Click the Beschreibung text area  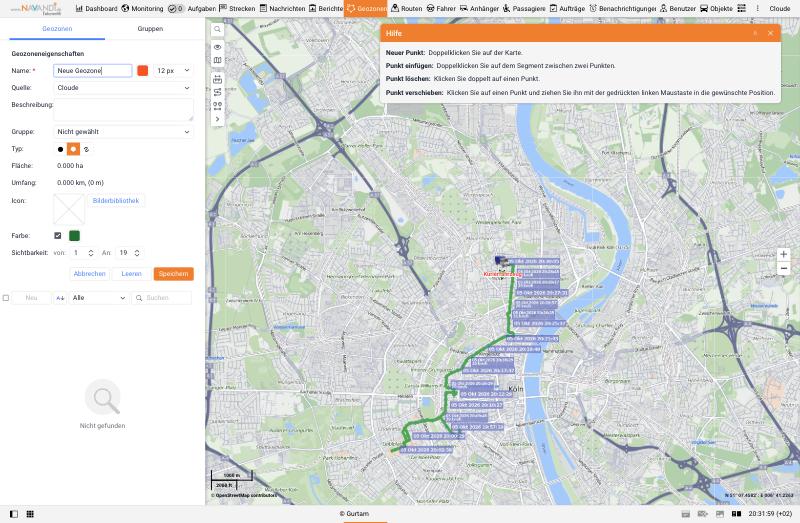pyautogui.click(x=123, y=109)
